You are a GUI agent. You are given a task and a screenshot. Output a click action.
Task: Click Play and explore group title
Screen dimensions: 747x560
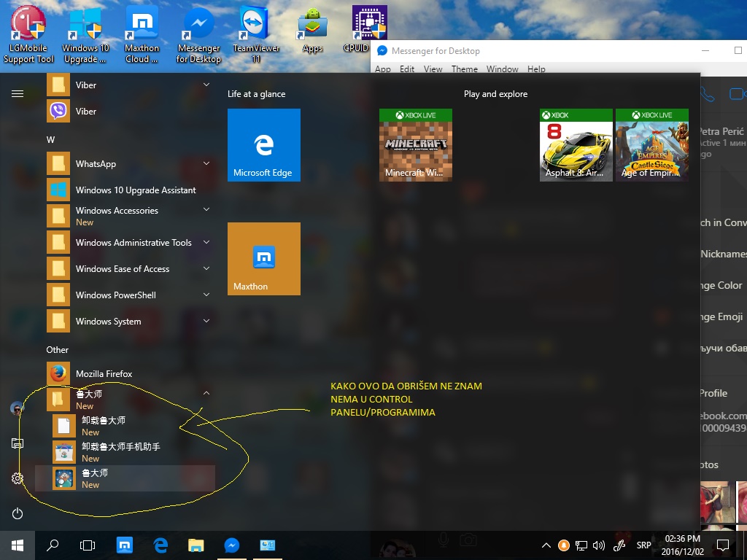click(x=495, y=94)
